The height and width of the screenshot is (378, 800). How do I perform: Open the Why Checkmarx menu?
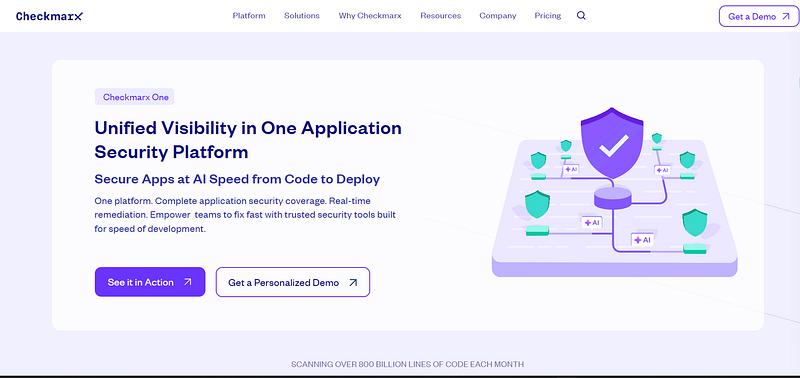370,16
